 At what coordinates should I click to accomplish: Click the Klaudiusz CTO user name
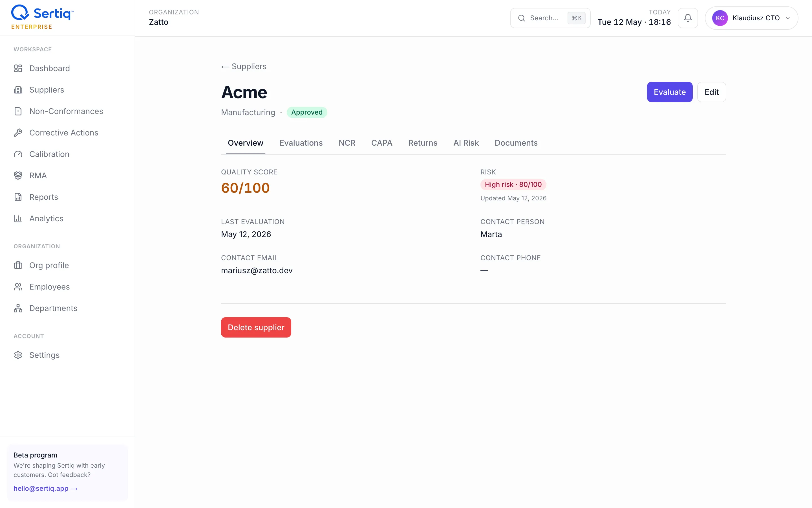click(756, 18)
